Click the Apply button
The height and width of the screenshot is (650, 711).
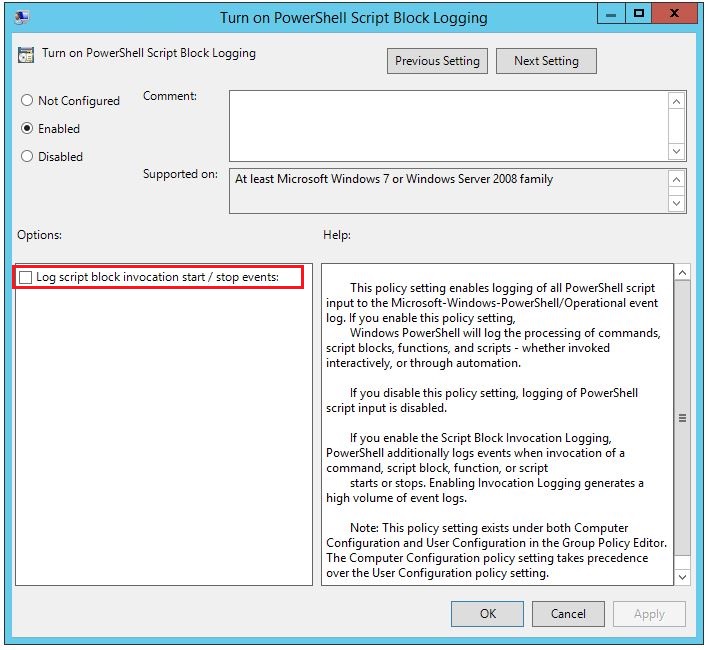pyautogui.click(x=649, y=614)
